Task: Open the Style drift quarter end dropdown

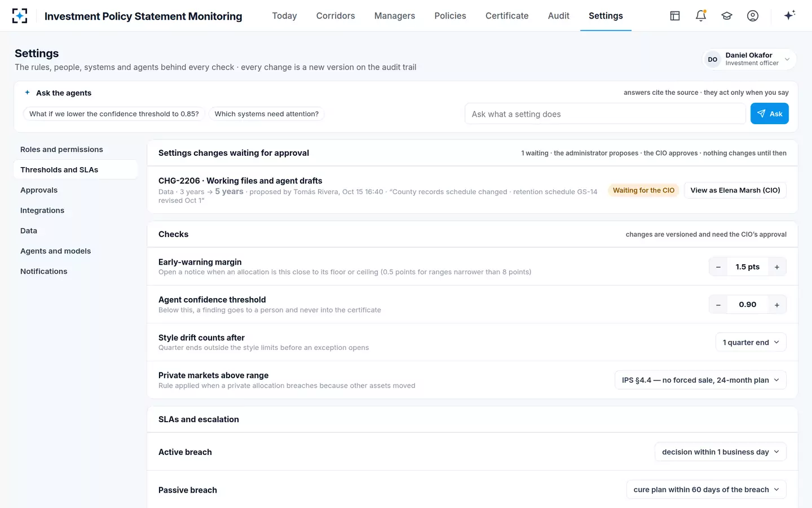Action: [x=751, y=342]
